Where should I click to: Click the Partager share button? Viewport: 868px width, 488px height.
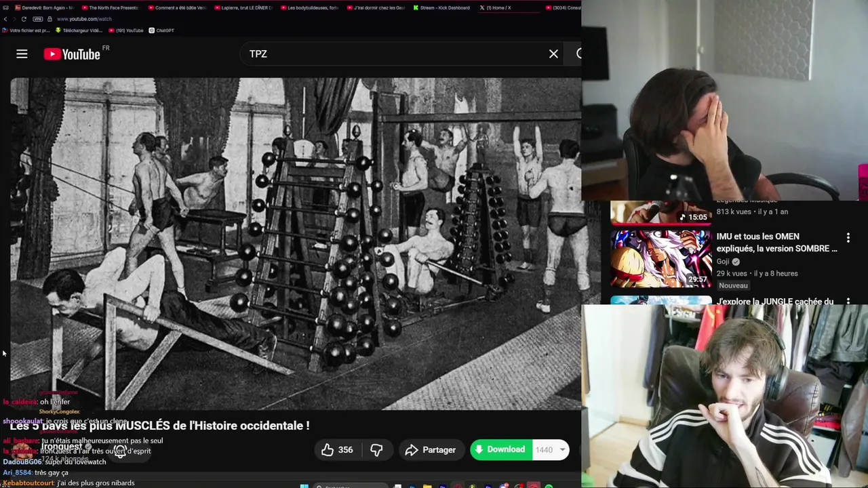tap(431, 450)
